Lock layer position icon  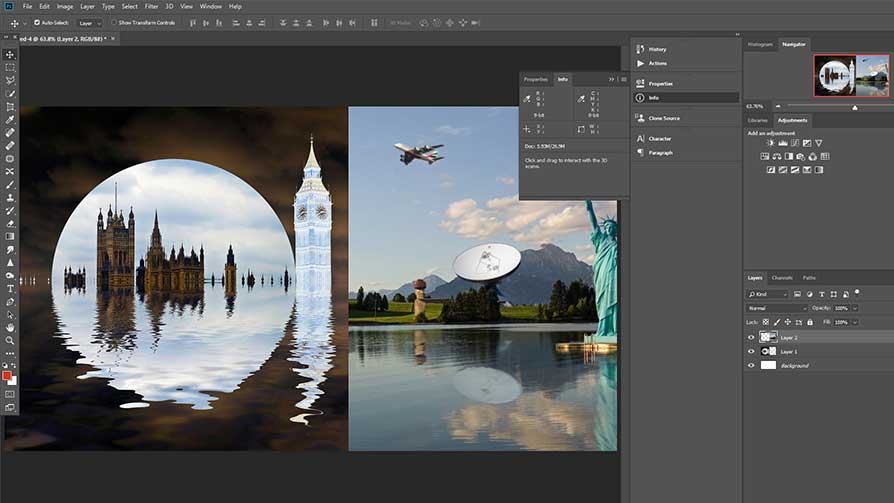tap(788, 322)
